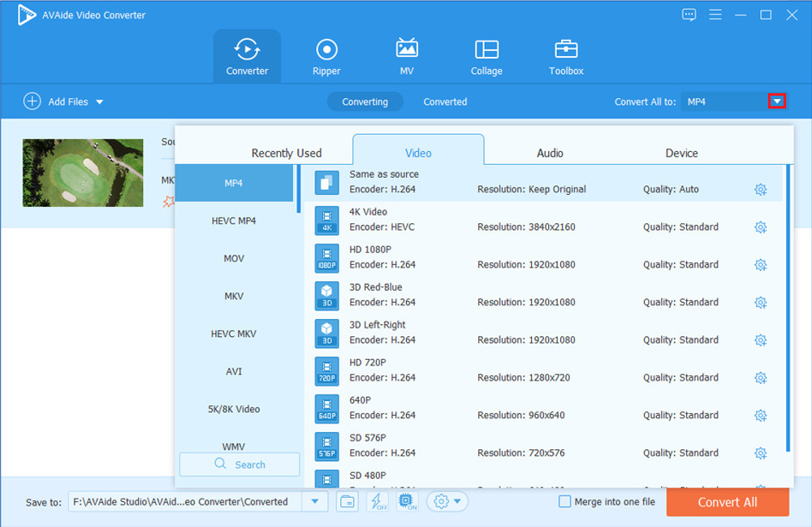Image resolution: width=812 pixels, height=527 pixels.
Task: Click the format list sidebar scrollbar
Action: tap(298, 189)
